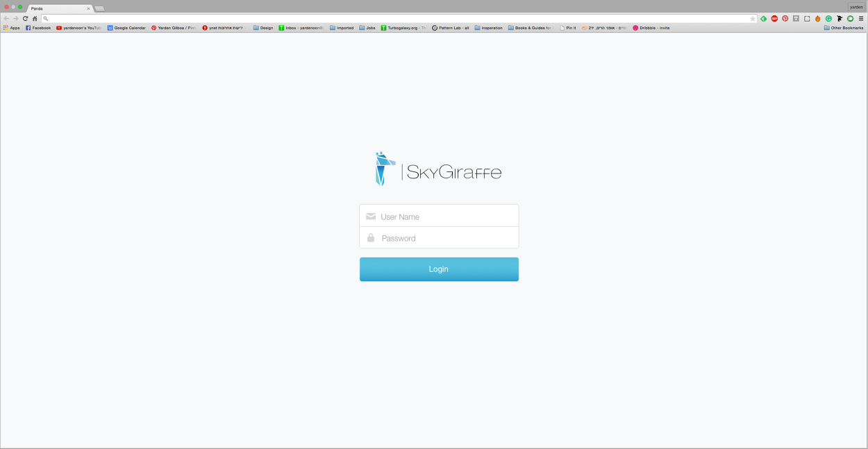This screenshot has width=868, height=449.
Task: Click the green arrow extension icon
Action: [x=764, y=18]
